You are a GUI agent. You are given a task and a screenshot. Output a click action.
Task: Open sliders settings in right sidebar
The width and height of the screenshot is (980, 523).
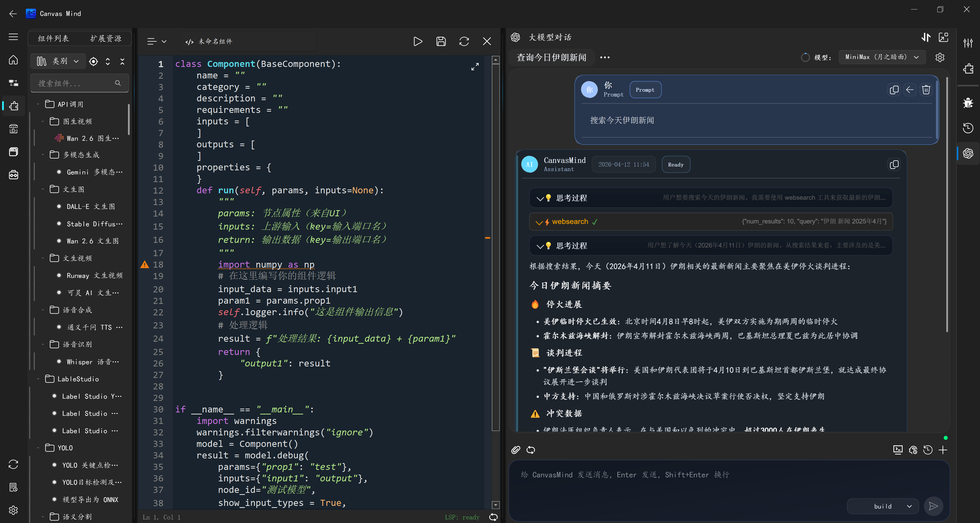pyautogui.click(x=968, y=43)
